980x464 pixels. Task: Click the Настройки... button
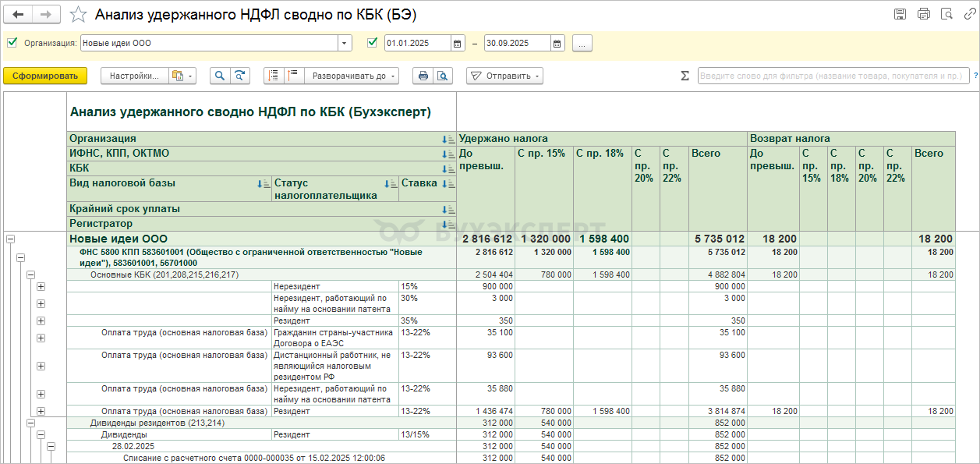pos(133,76)
